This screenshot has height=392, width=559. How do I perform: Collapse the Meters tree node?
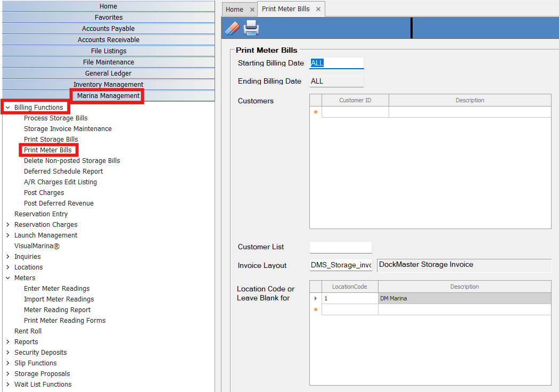click(x=7, y=278)
